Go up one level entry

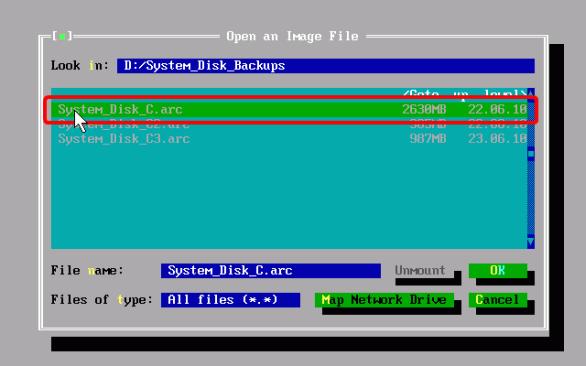pyautogui.click(x=465, y=93)
